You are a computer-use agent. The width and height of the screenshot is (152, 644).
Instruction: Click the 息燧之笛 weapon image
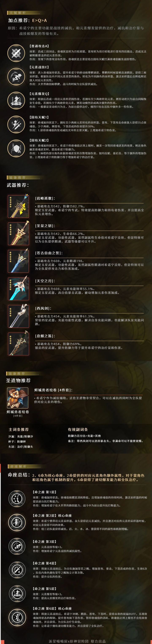(x=18, y=344)
